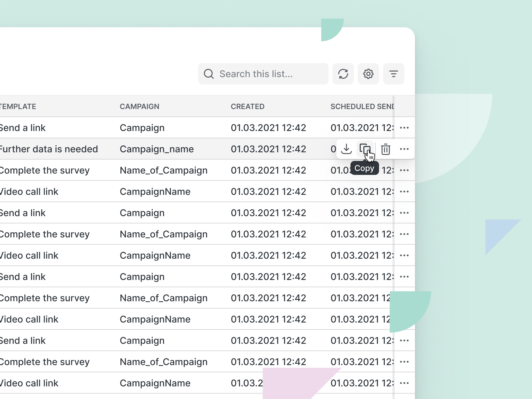The image size is (532, 399).
Task: Sort by the CAMPAIGN column header
Action: pyautogui.click(x=139, y=107)
